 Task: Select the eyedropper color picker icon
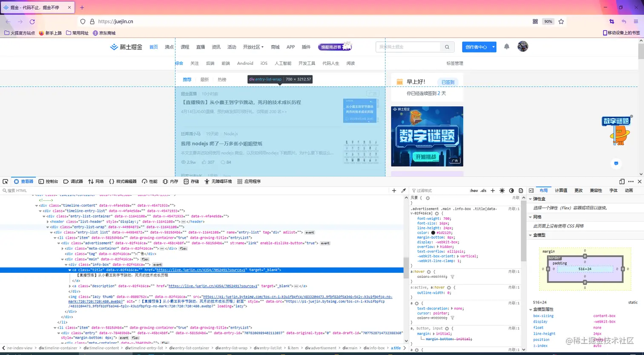[x=403, y=190]
